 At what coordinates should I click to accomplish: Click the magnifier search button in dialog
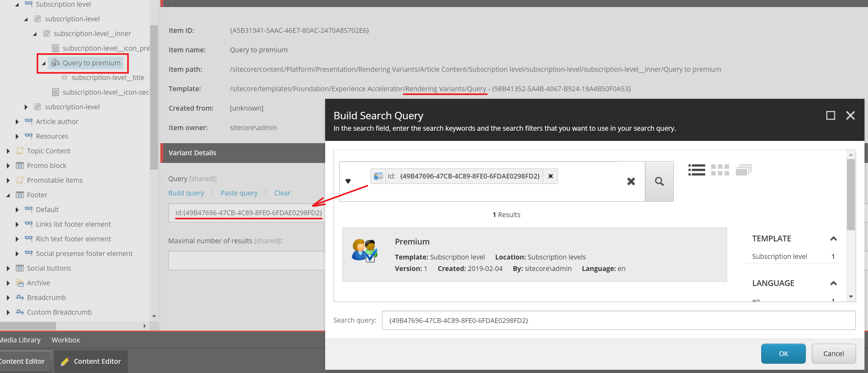point(659,182)
